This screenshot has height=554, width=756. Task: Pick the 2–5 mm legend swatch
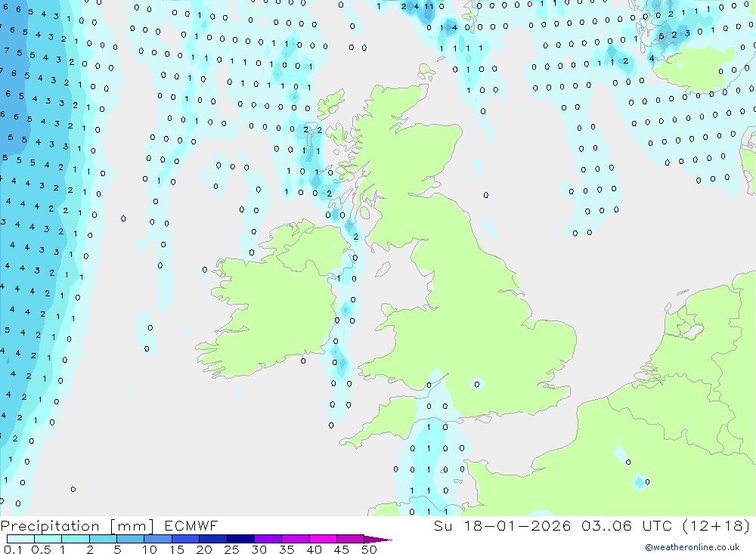(103, 539)
